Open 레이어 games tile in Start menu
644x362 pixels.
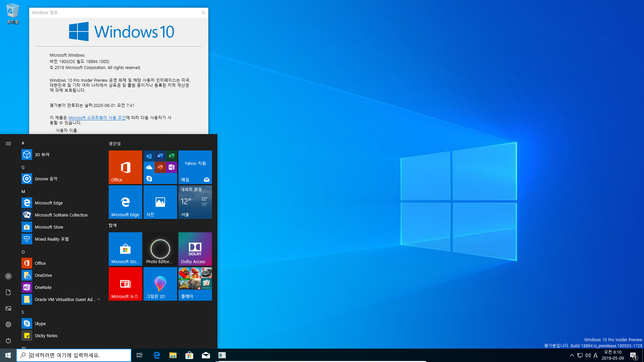click(195, 283)
